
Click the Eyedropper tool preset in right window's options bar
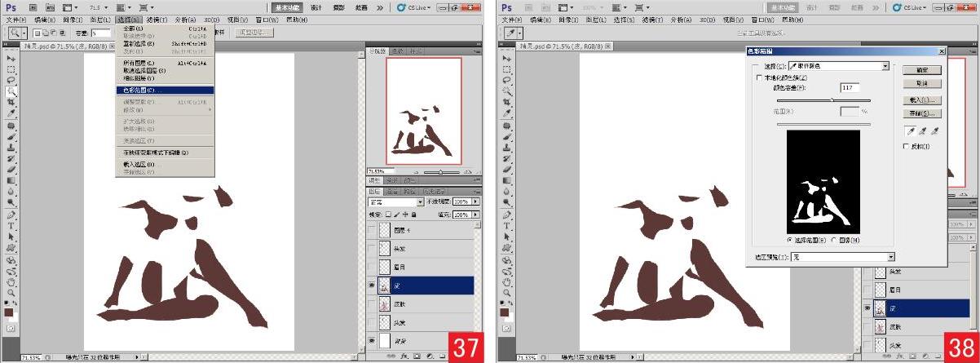tap(512, 33)
